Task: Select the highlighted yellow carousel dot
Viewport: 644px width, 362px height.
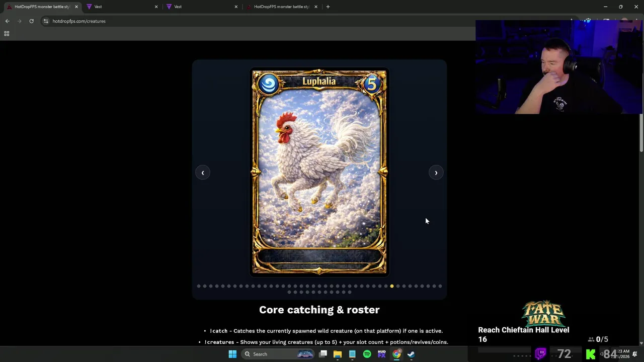Action: [x=392, y=286]
